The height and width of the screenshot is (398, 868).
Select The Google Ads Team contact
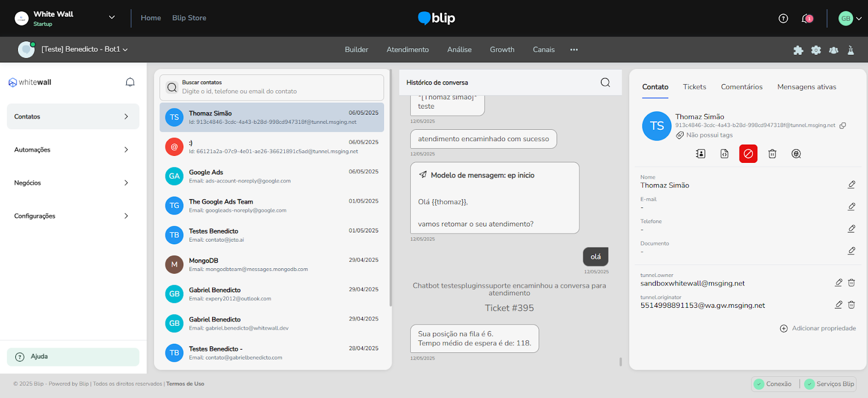click(272, 205)
